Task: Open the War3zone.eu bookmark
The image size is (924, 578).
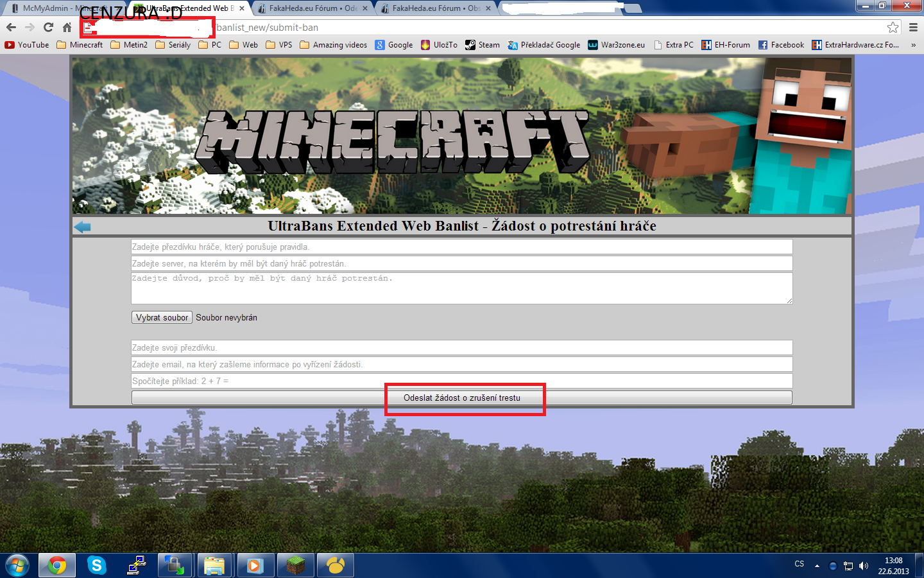Action: click(x=617, y=45)
